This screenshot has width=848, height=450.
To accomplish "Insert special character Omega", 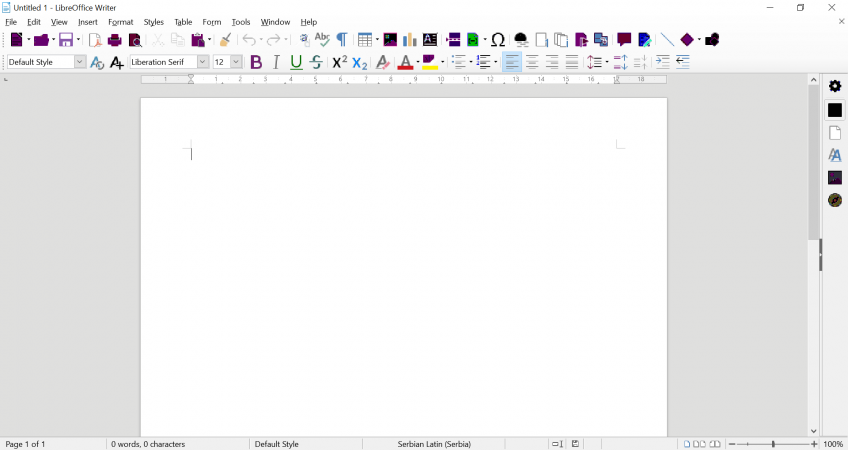I will [x=498, y=39].
